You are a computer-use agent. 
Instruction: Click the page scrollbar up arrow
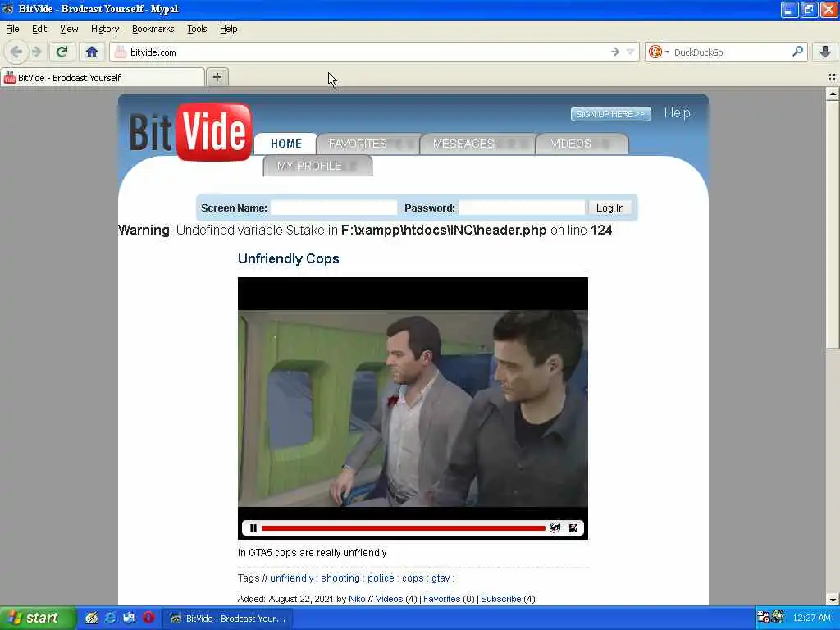pos(833,94)
